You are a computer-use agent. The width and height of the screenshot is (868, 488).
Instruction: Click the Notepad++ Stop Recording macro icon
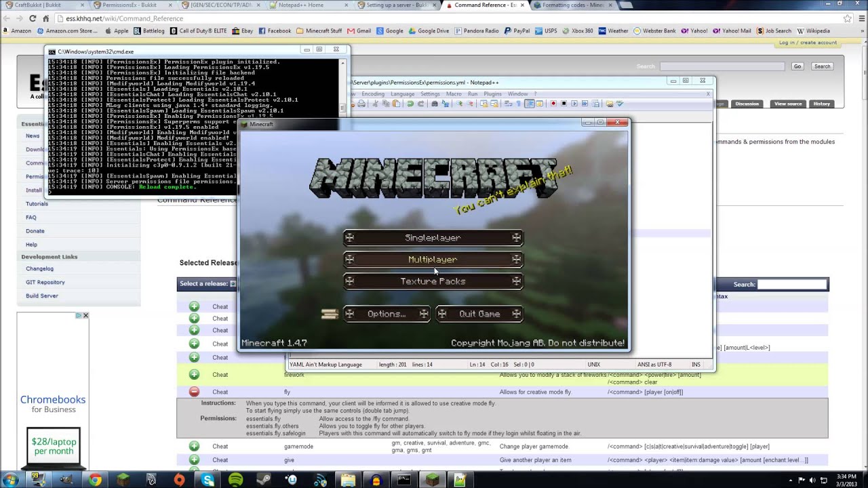point(564,104)
